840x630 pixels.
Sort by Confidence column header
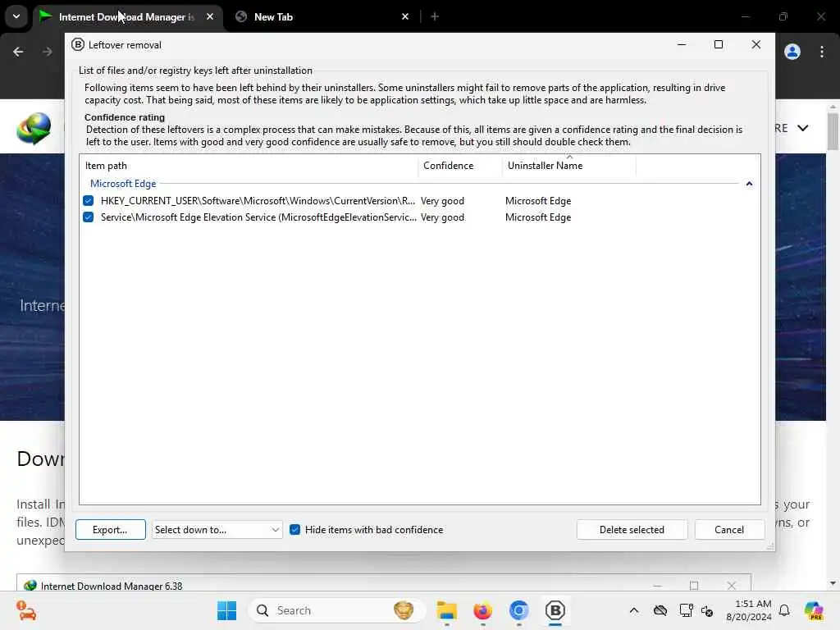click(x=460, y=166)
